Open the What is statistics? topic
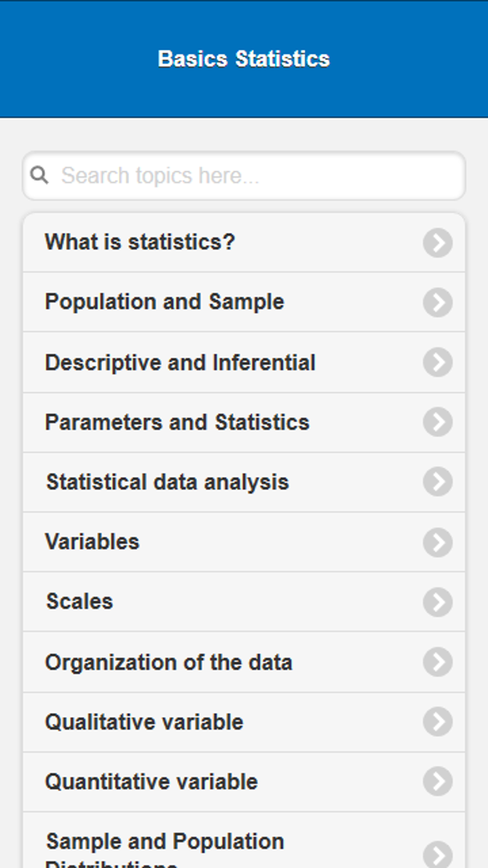The image size is (488, 868). coord(140,242)
